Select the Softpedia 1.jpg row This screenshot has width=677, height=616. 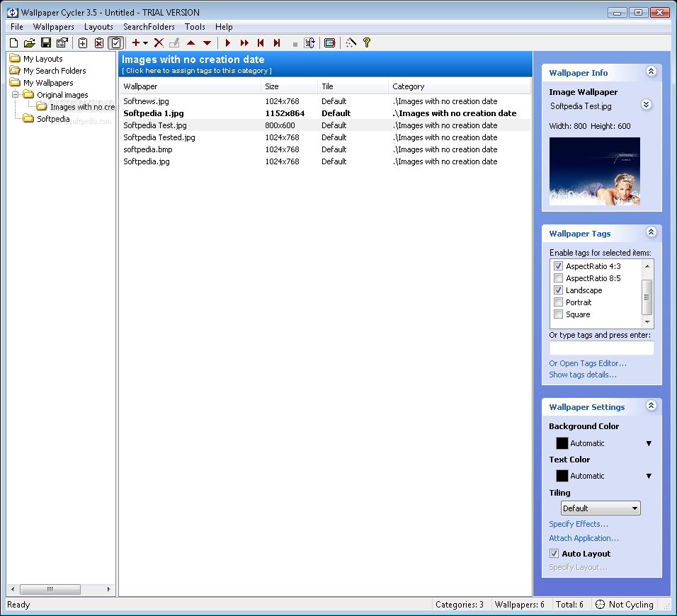(x=324, y=113)
